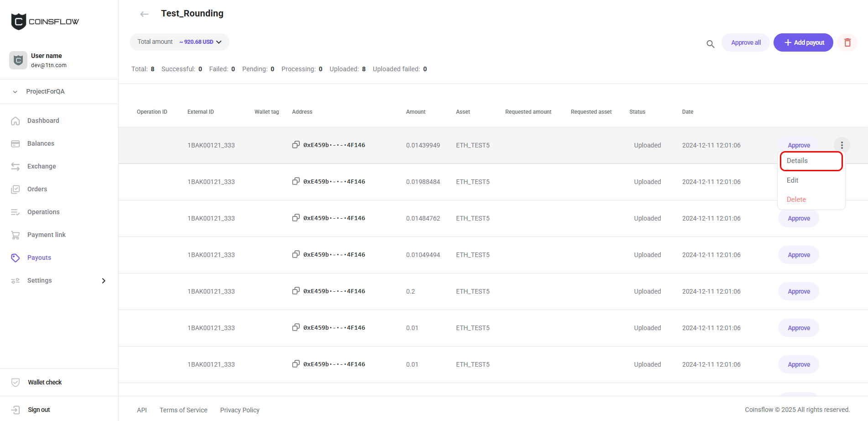Open the Terms of Service link
The image size is (868, 421).
tap(183, 410)
